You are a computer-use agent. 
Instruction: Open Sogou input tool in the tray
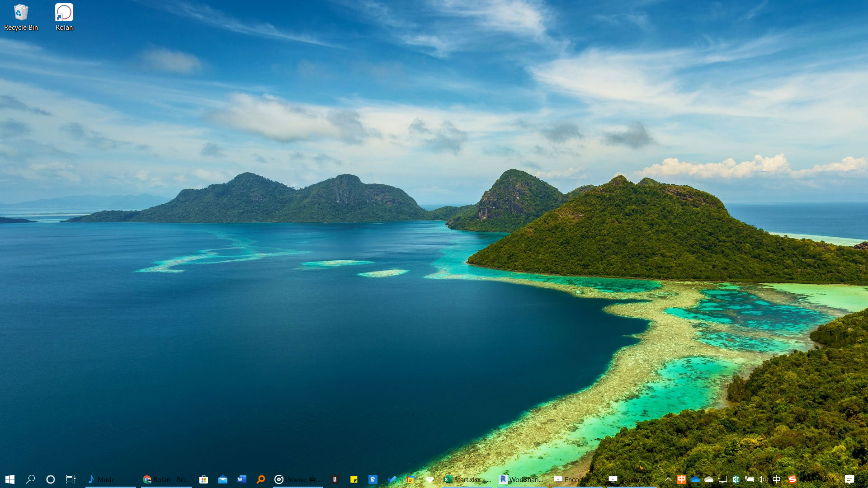coord(792,480)
